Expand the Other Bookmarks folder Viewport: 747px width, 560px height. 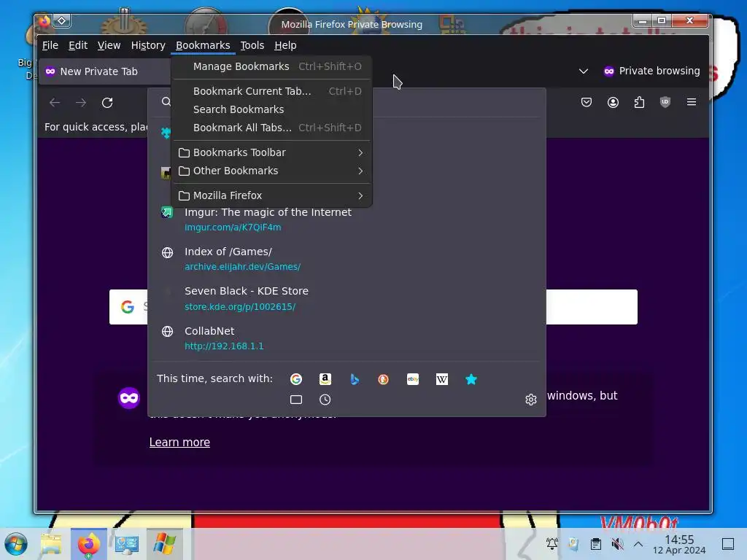(x=271, y=171)
